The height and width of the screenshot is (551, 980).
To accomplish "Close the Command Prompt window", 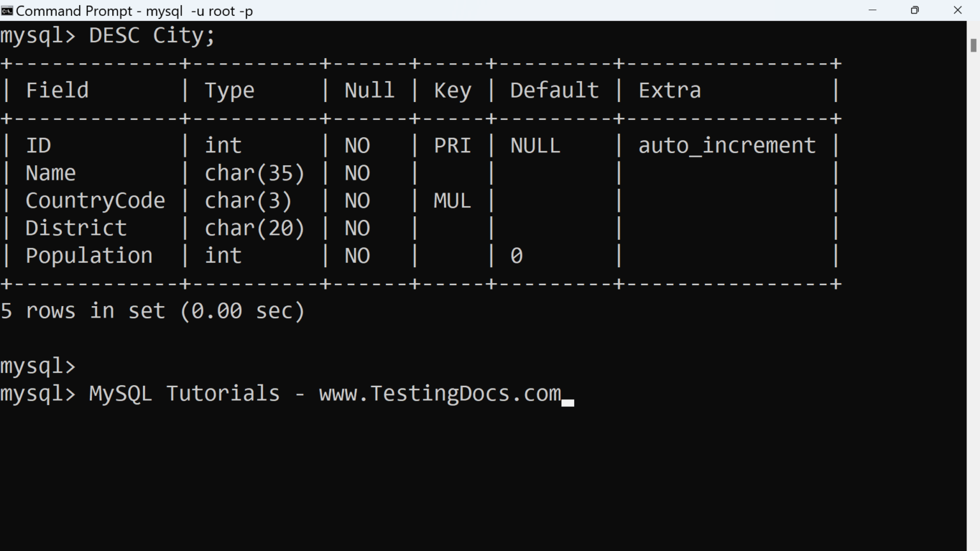I will (x=957, y=10).
